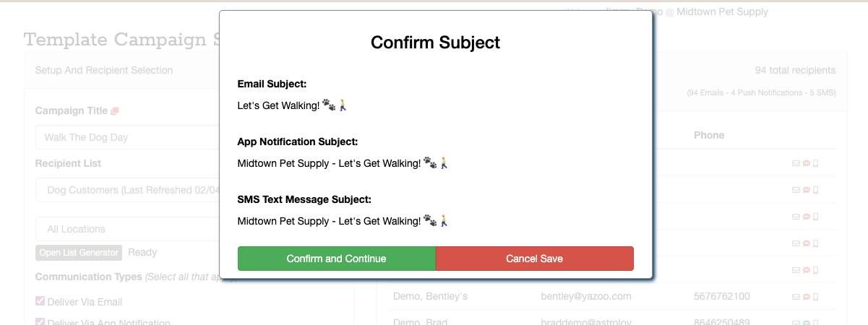Click Setup And Recipient Selection header

click(104, 70)
